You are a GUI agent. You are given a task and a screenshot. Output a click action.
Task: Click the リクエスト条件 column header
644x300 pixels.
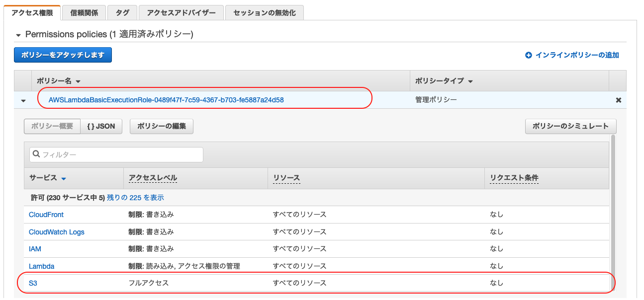514,178
